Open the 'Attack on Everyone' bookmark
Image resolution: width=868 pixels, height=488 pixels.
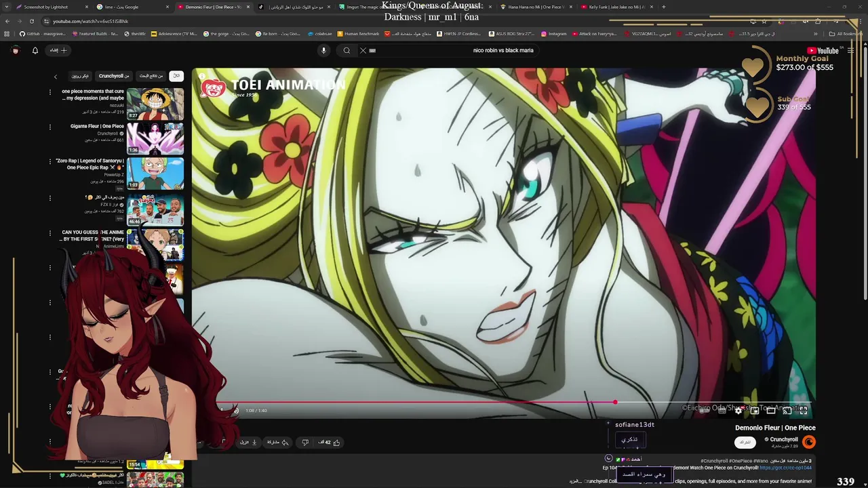coord(595,34)
